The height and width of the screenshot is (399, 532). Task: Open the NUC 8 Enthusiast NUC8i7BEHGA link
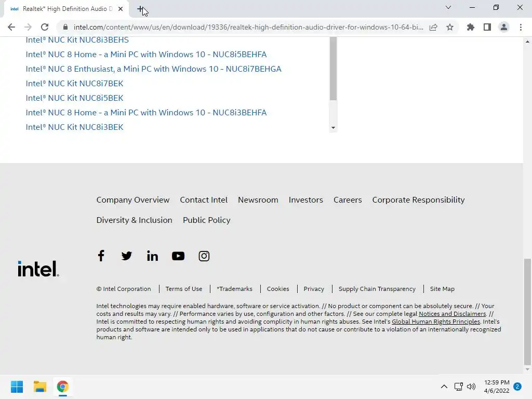click(154, 69)
